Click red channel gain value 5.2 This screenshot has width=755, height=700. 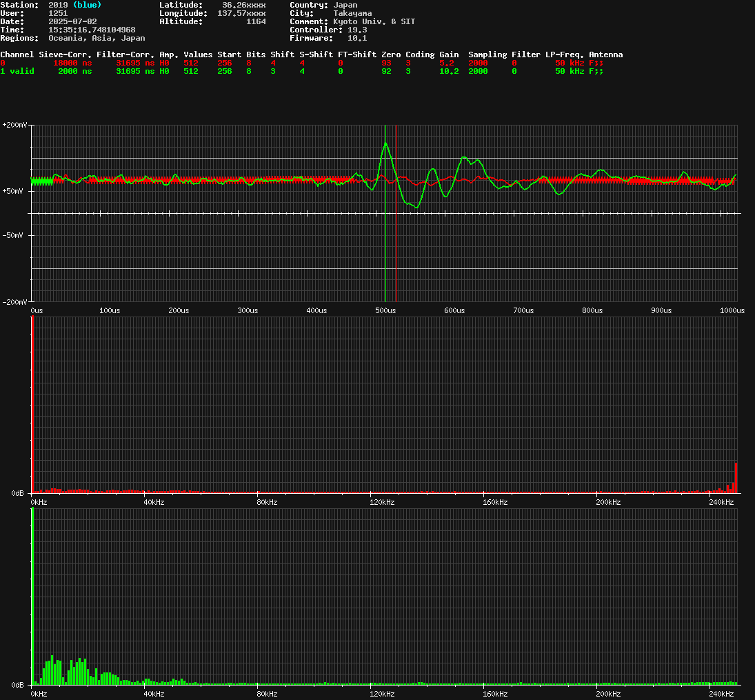[x=446, y=63]
